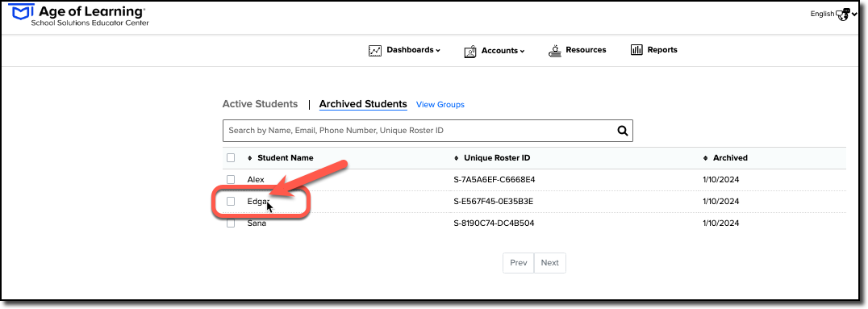
Task: Click the Dashboards chart icon
Action: (x=375, y=50)
